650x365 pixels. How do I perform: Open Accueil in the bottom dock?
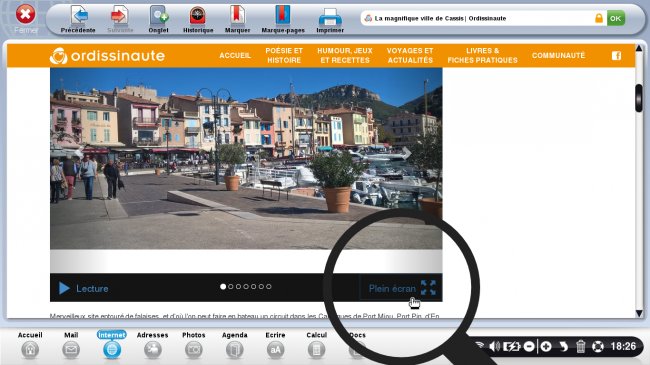click(30, 345)
